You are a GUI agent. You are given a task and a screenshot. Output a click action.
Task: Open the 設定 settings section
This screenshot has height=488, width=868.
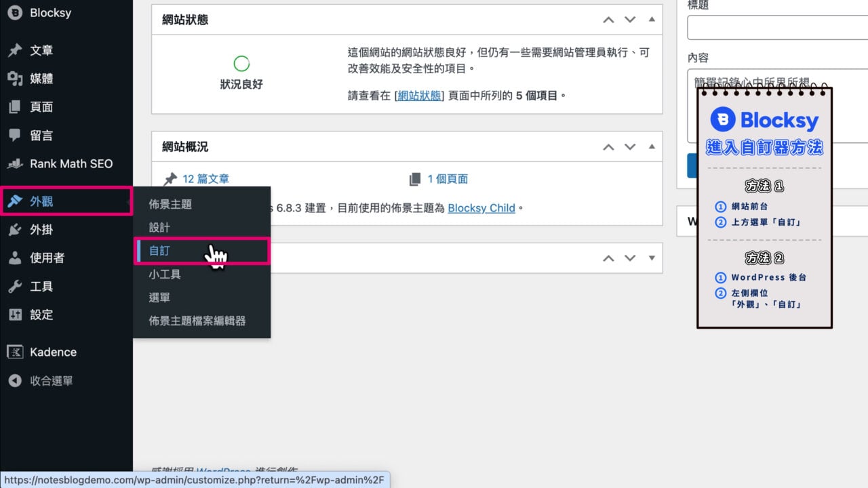pyautogui.click(x=39, y=314)
